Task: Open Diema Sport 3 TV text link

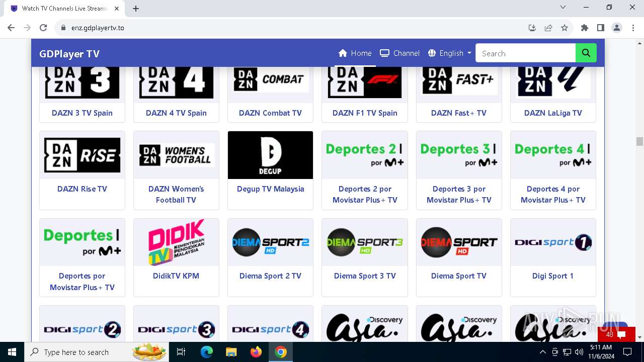Action: coord(365,276)
